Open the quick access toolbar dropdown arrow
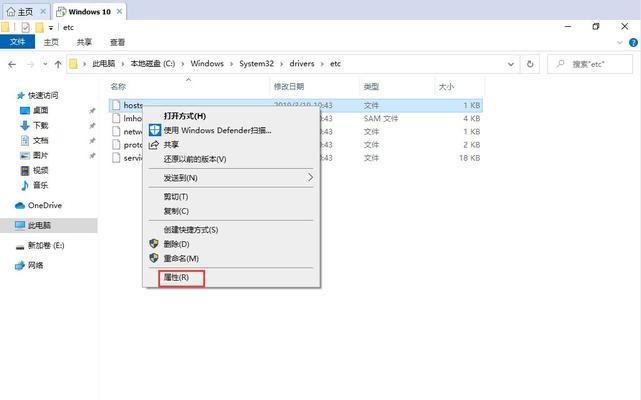Viewport: 641px width, 400px height. [51, 28]
